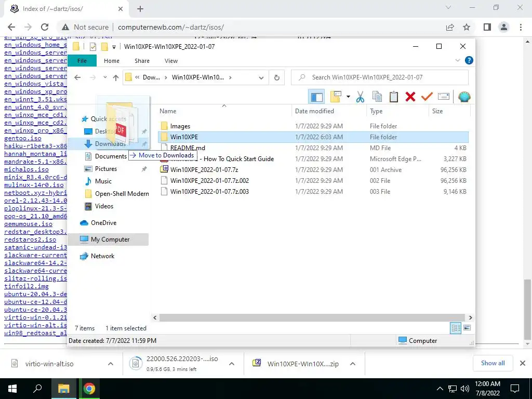
Task: Sort by Name column header
Action: (x=168, y=111)
